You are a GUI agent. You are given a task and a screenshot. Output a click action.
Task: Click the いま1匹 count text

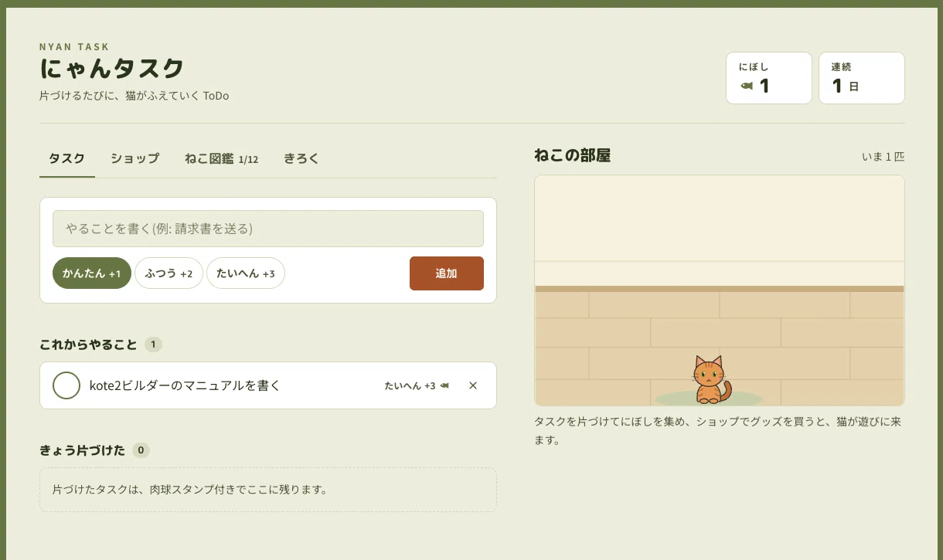[883, 157]
